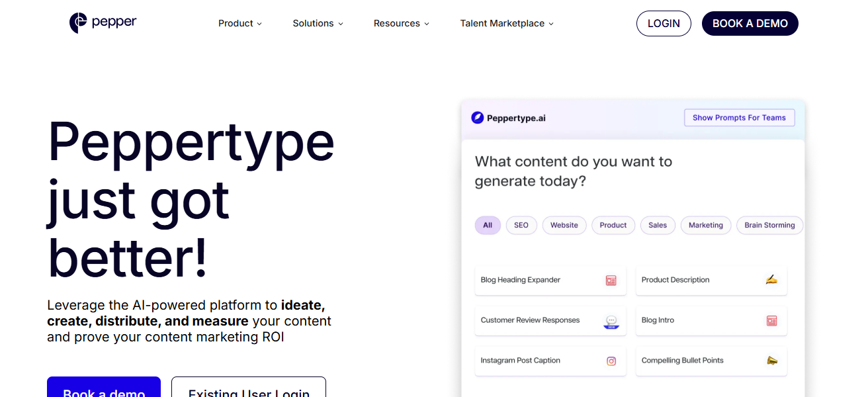Open the Solutions navigation item

pos(318,23)
